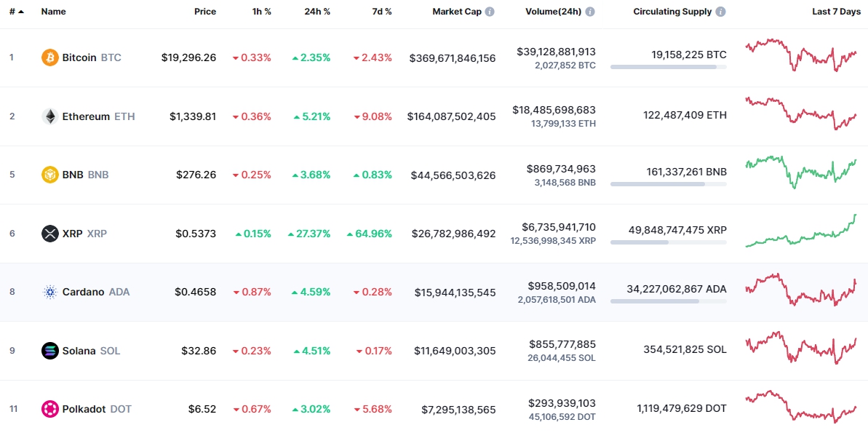This screenshot has width=868, height=433.
Task: Click the Bitcoin orange logo icon
Action: coord(49,57)
